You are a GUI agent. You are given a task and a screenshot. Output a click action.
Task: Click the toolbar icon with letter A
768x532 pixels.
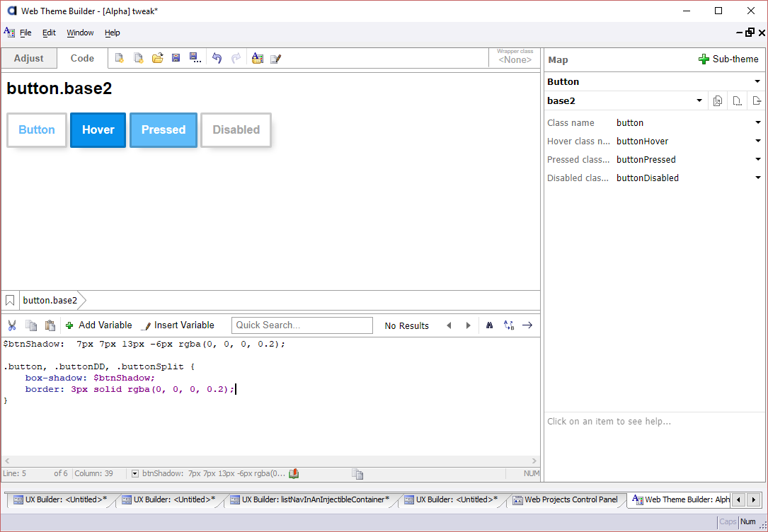[x=258, y=59]
